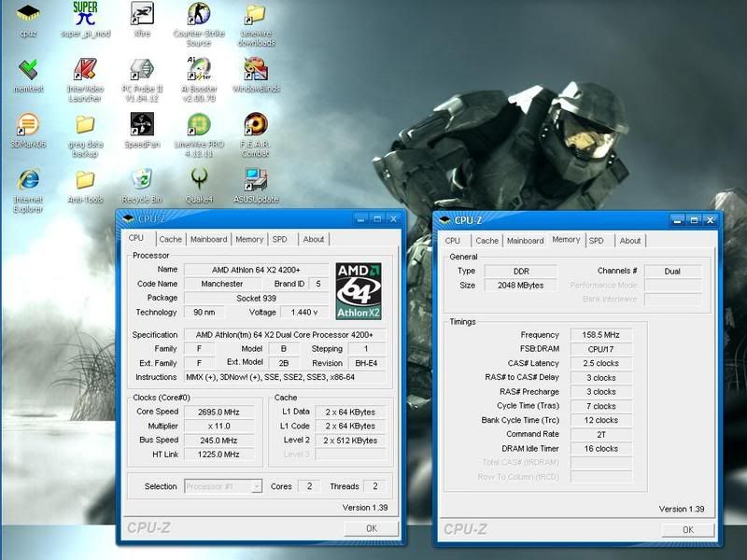The image size is (747, 560).
Task: Click the memory Frequency value 158.5 MHz
Action: pyautogui.click(x=600, y=335)
